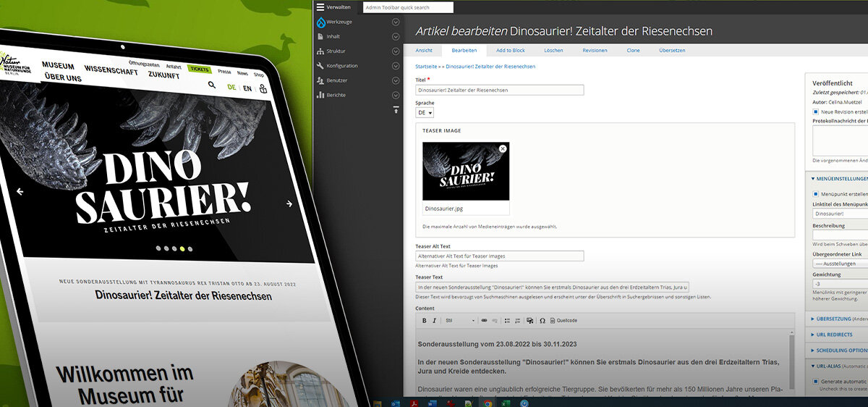Remove Dinosaurier.jpg teaser image with X
The height and width of the screenshot is (407, 868).
pos(503,148)
